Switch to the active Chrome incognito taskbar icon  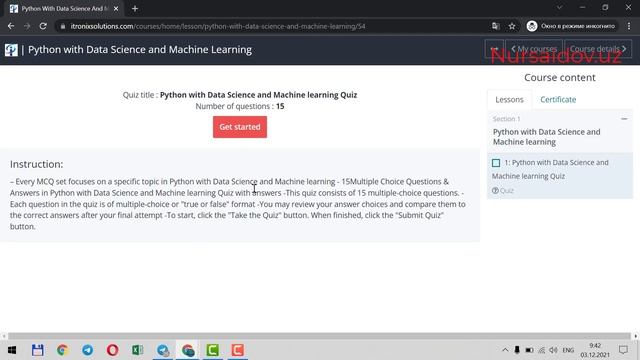click(x=188, y=350)
